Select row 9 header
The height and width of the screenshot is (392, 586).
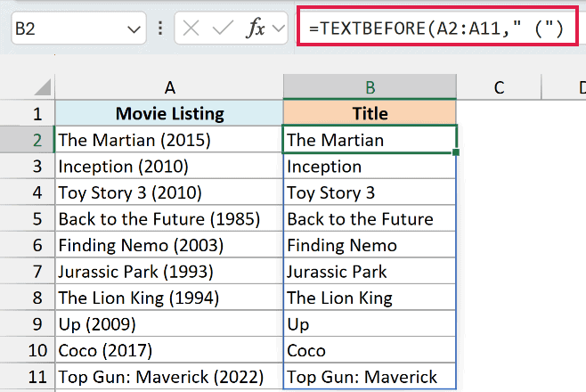coord(28,324)
